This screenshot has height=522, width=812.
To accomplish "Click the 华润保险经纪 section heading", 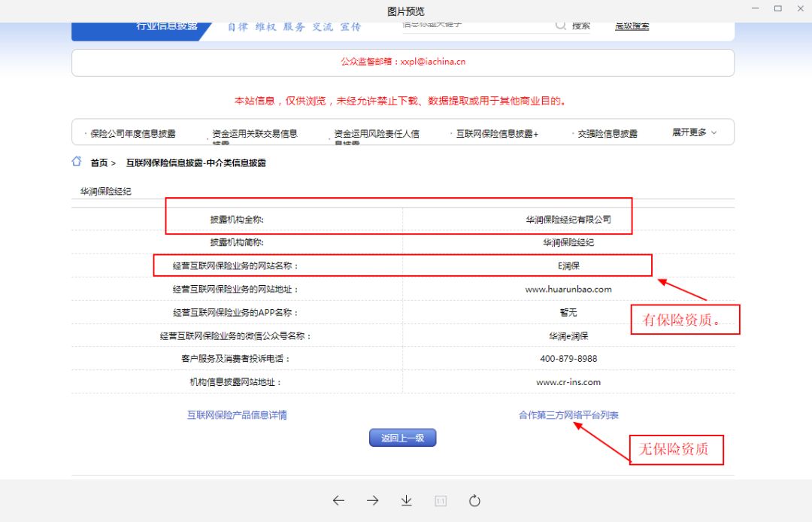I will 106,192.
